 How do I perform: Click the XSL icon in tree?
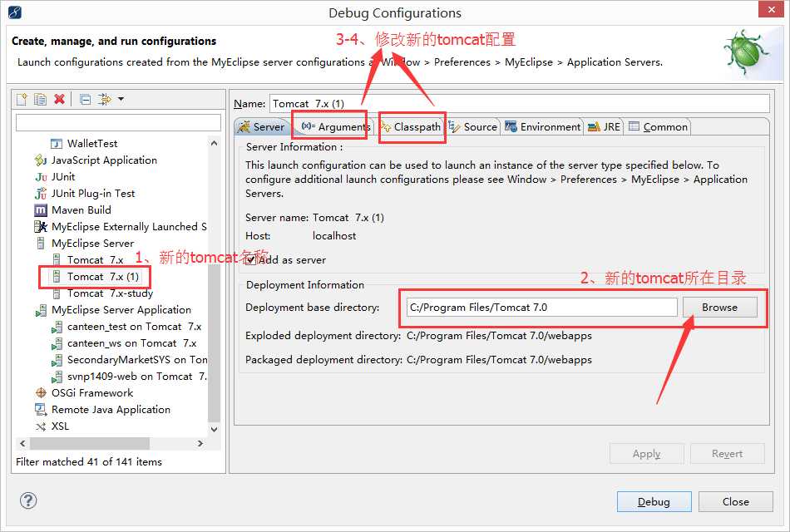coord(41,426)
